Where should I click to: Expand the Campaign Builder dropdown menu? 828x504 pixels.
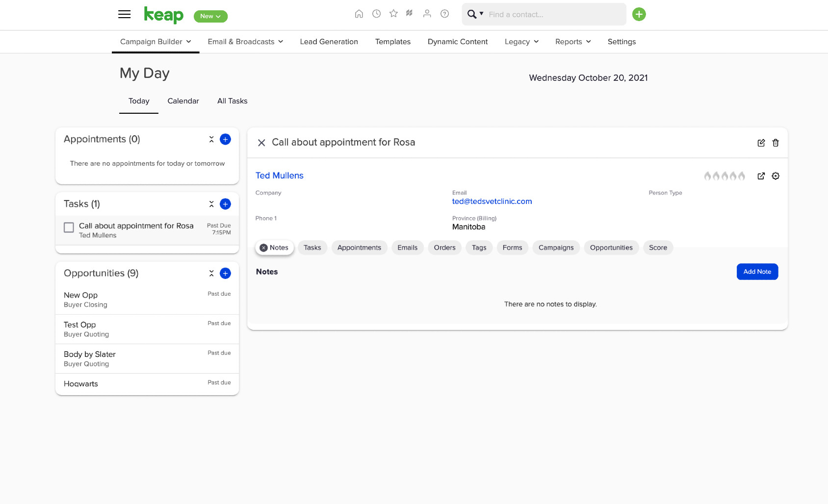click(x=155, y=42)
